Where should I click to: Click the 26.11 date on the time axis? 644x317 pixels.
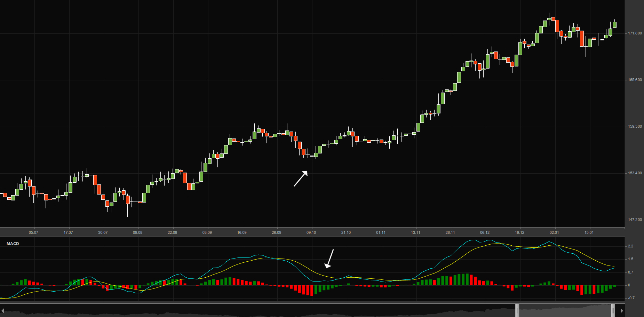point(450,232)
